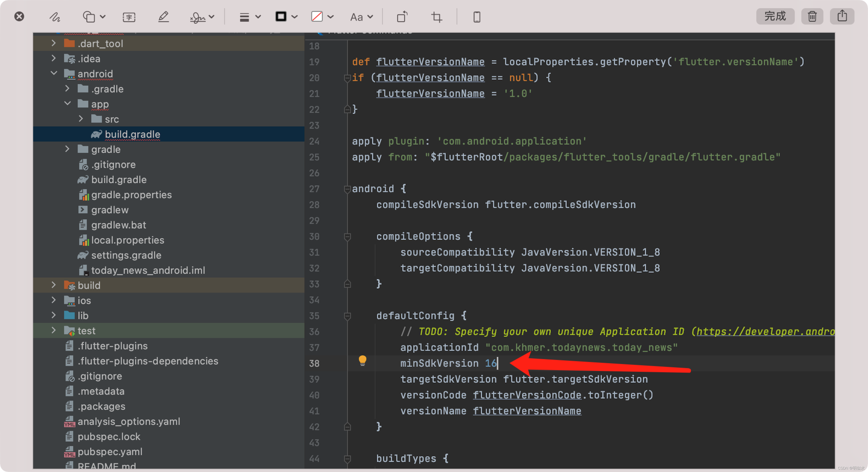Click the share button
Image resolution: width=868 pixels, height=472 pixels.
pyautogui.click(x=842, y=16)
